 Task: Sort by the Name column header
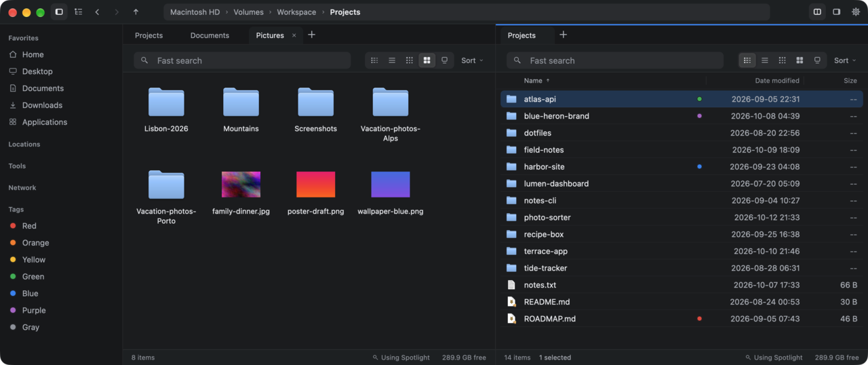pyautogui.click(x=533, y=81)
